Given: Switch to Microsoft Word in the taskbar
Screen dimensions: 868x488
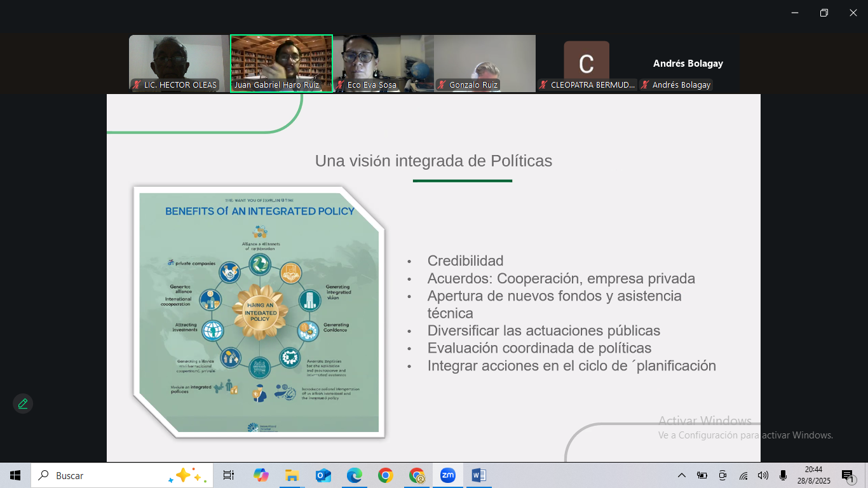Looking at the screenshot, I should click(478, 475).
